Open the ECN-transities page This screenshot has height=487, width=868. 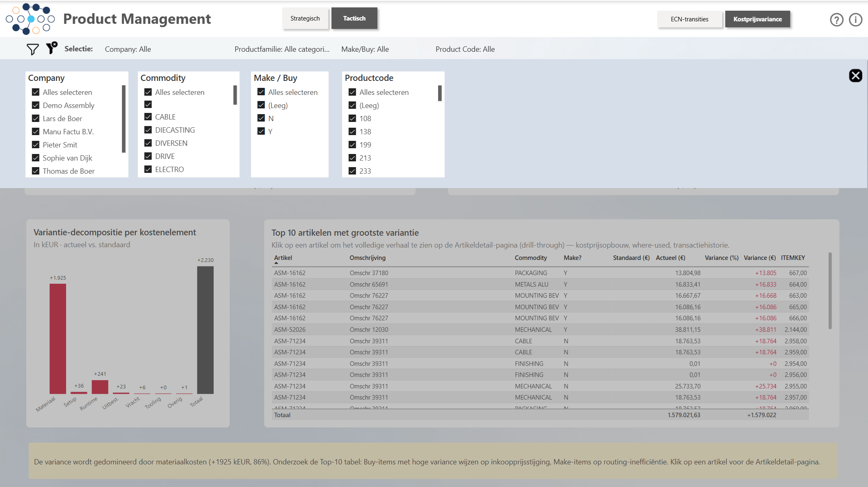(x=690, y=19)
